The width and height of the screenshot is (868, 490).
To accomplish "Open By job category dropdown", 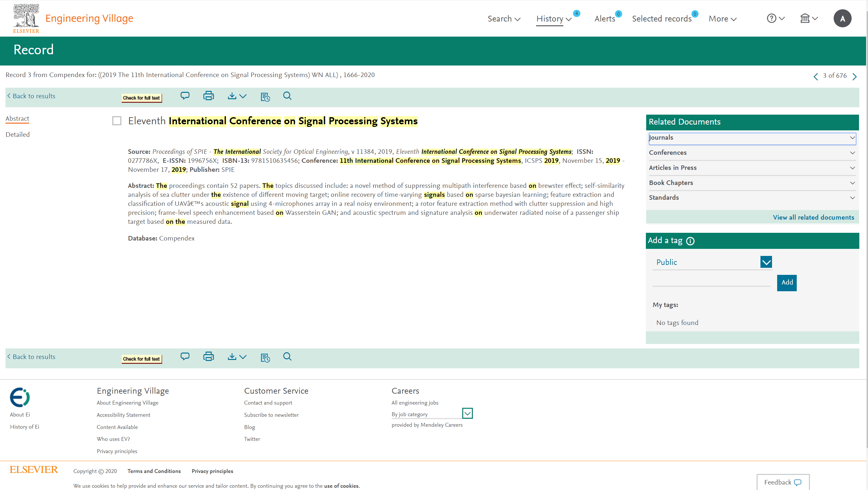I will 432,414.
